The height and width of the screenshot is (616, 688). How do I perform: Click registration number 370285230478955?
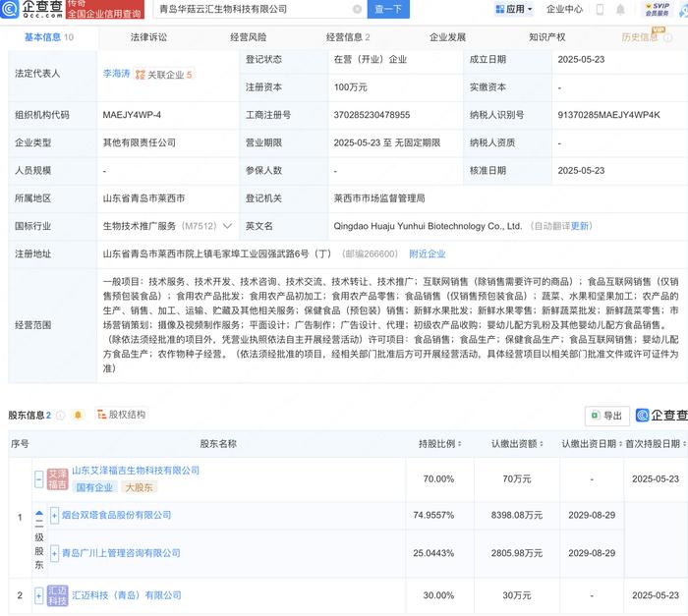(x=372, y=115)
